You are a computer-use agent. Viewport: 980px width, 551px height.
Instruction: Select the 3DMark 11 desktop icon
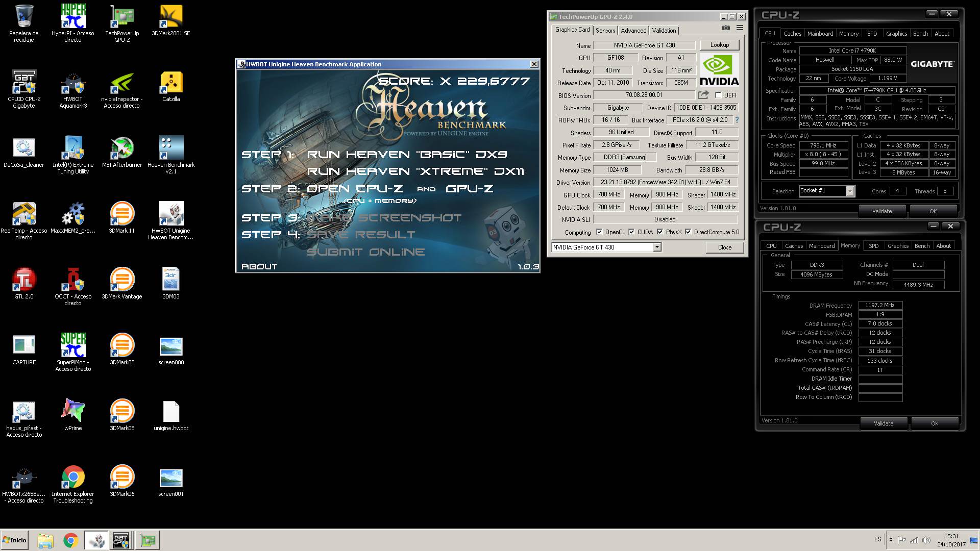[122, 218]
